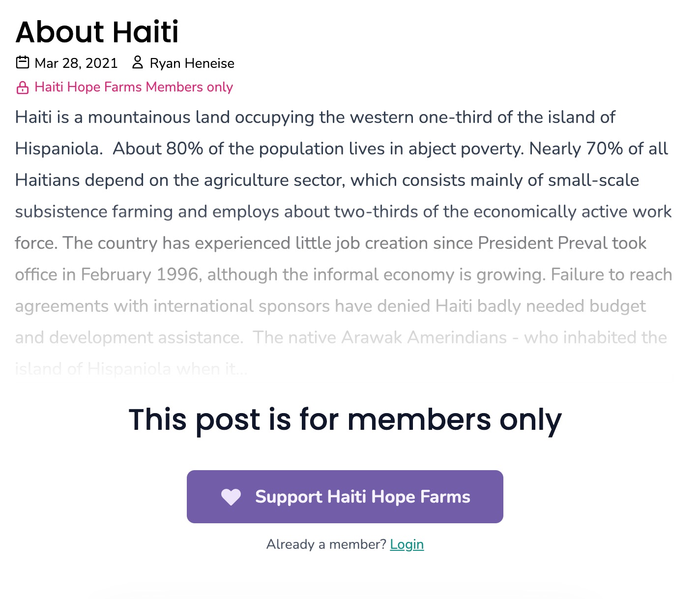Click the heart icon in the Support button

pyautogui.click(x=231, y=497)
